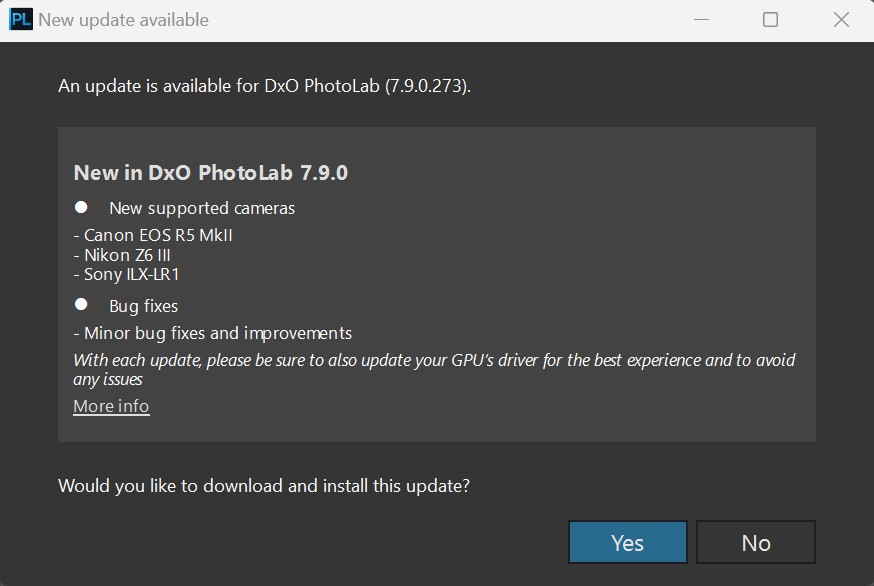Image resolution: width=874 pixels, height=586 pixels.
Task: Click Yes to download the update
Action: 628,542
